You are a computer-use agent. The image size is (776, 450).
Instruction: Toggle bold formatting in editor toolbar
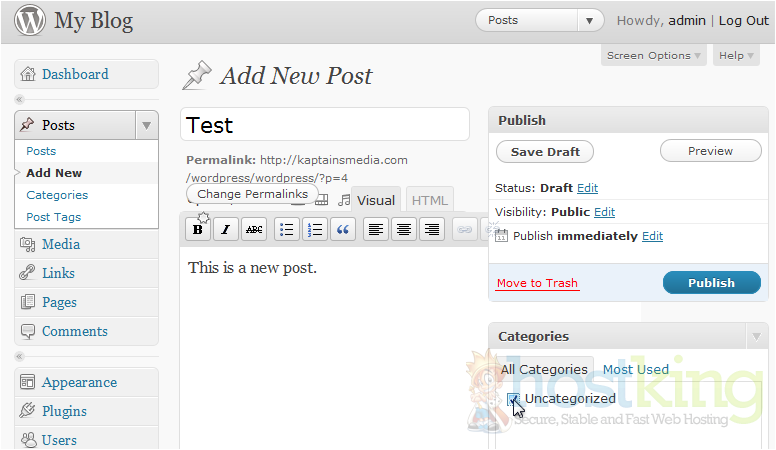tap(198, 230)
